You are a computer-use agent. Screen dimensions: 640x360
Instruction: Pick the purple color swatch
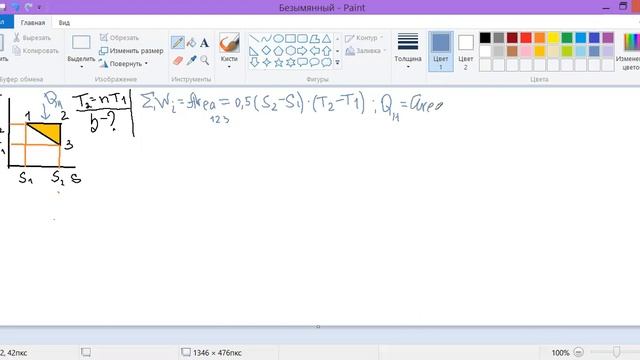(x=608, y=38)
